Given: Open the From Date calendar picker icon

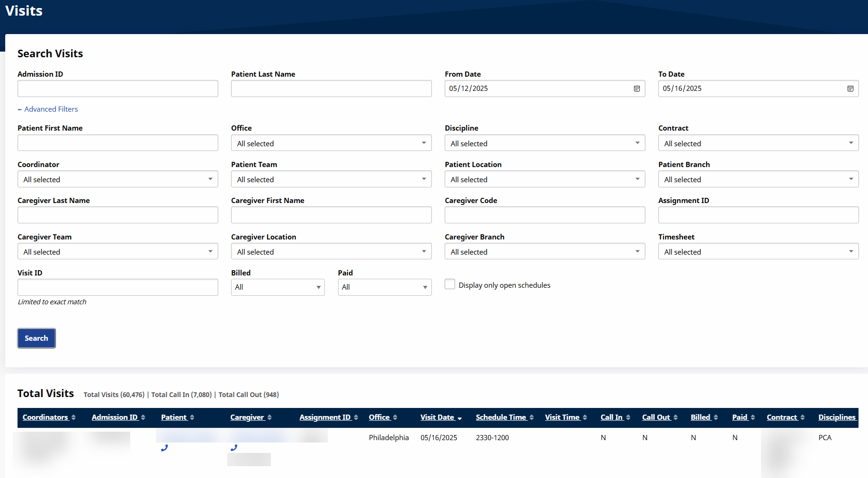Looking at the screenshot, I should point(636,89).
